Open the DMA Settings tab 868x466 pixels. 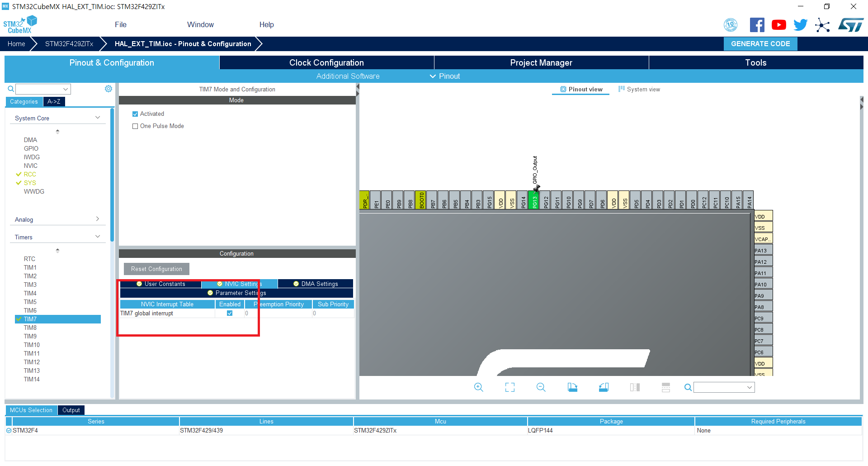point(316,284)
